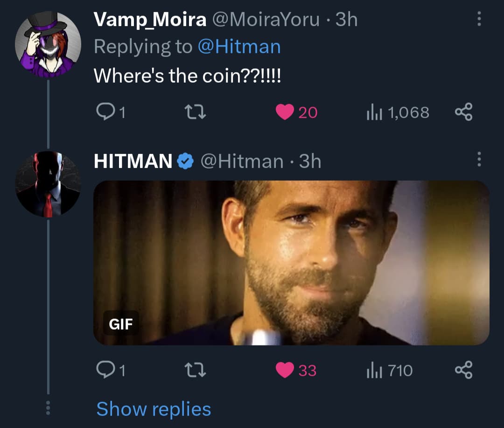Open HITMAN's profile avatar
Viewport: 504px width, 428px height.
[x=48, y=184]
